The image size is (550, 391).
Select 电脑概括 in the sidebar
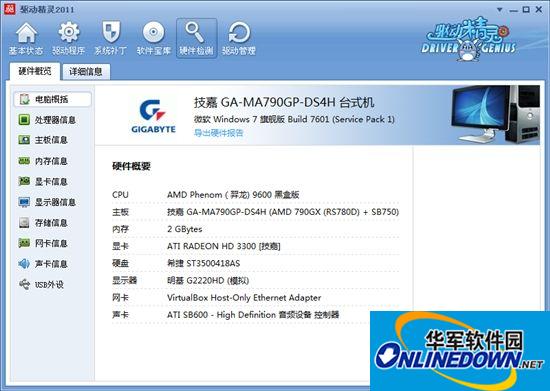[x=53, y=99]
